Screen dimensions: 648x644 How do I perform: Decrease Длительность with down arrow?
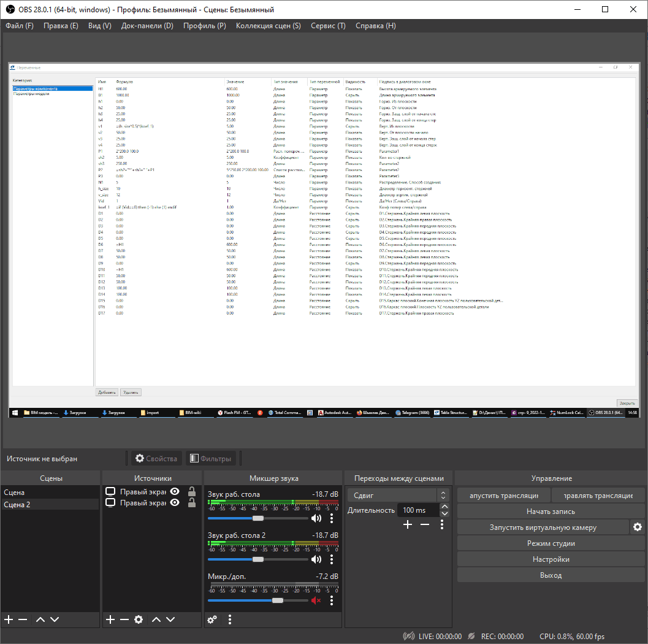coord(444,514)
